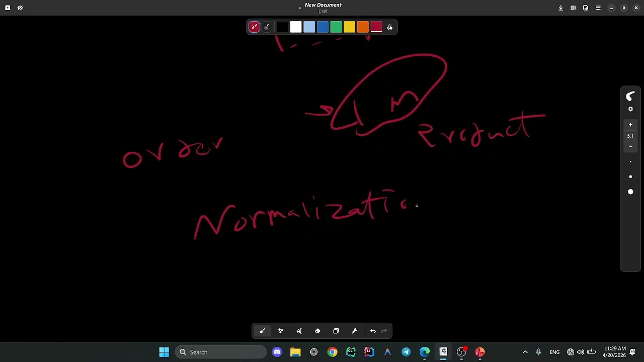Select the Brush pen tool

tap(262, 331)
